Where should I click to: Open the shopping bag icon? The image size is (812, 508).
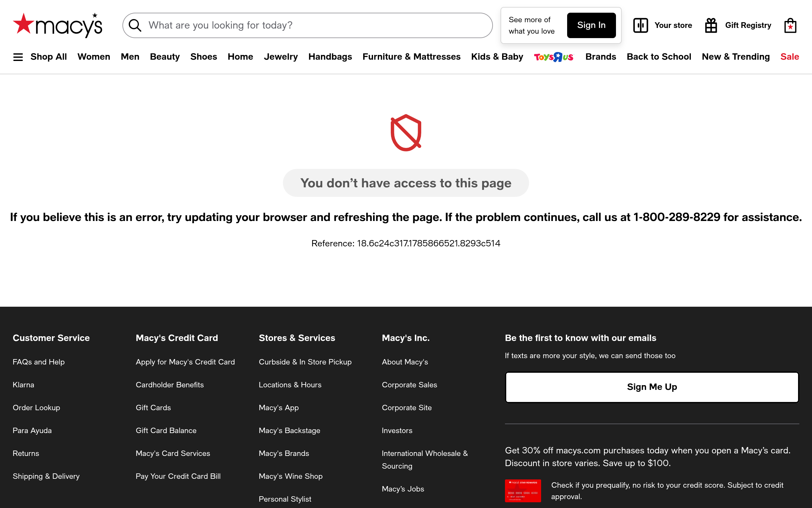[790, 25]
